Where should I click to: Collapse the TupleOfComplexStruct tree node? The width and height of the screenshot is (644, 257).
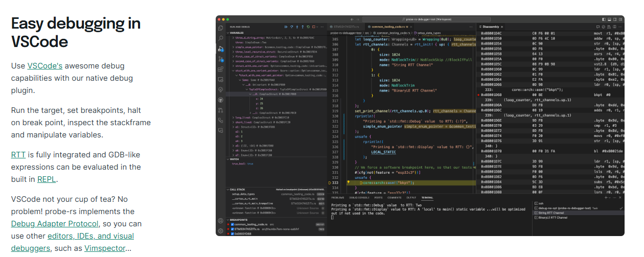click(247, 89)
